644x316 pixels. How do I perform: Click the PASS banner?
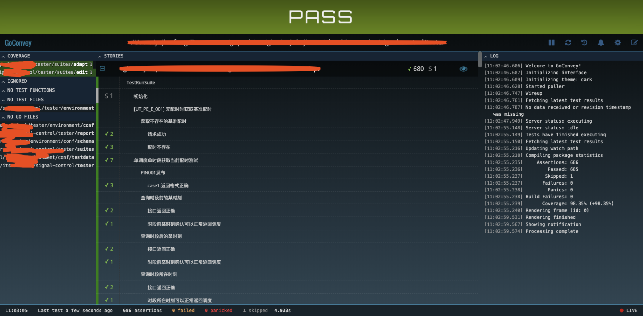tap(321, 17)
